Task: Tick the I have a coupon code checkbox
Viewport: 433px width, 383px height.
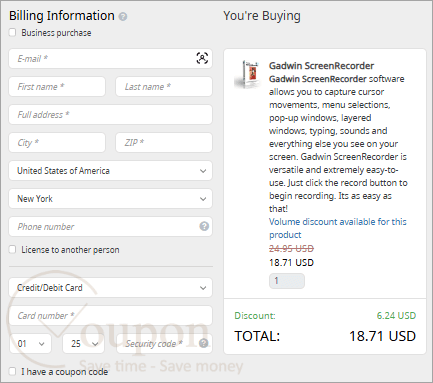Action: tap(12, 371)
